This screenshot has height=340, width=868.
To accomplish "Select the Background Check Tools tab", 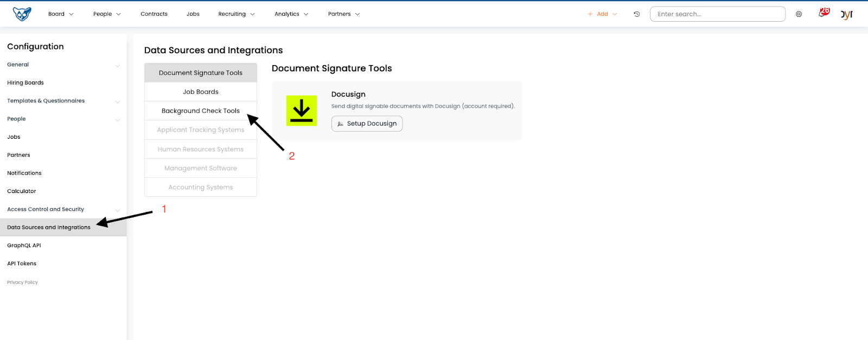I will point(201,111).
